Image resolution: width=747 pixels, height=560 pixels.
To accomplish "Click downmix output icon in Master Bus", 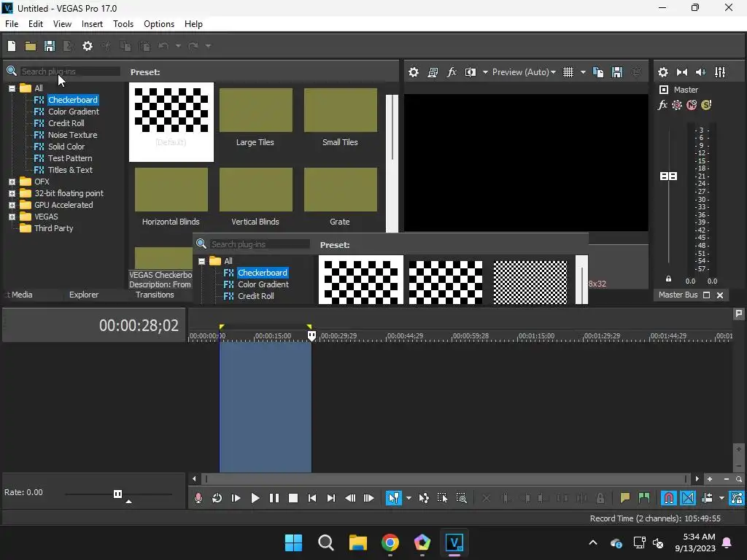I will click(x=682, y=72).
